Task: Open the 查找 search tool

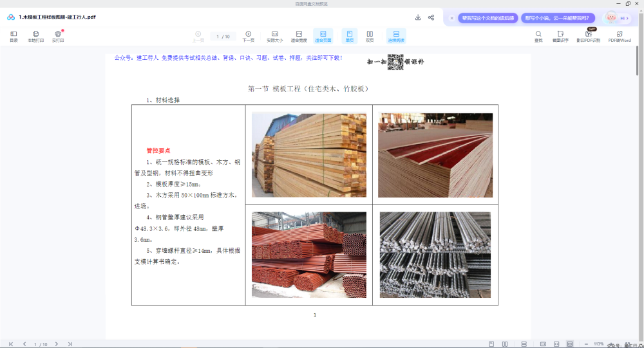Action: coord(538,36)
